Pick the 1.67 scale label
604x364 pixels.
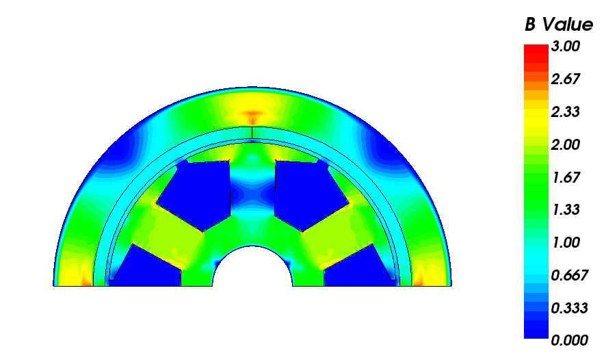pyautogui.click(x=565, y=177)
